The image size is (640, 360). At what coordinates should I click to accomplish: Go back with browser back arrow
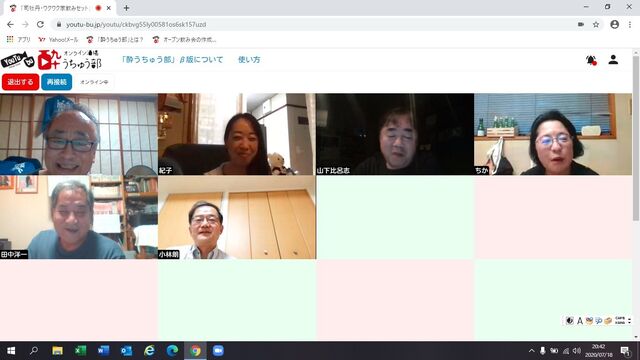pyautogui.click(x=10, y=24)
